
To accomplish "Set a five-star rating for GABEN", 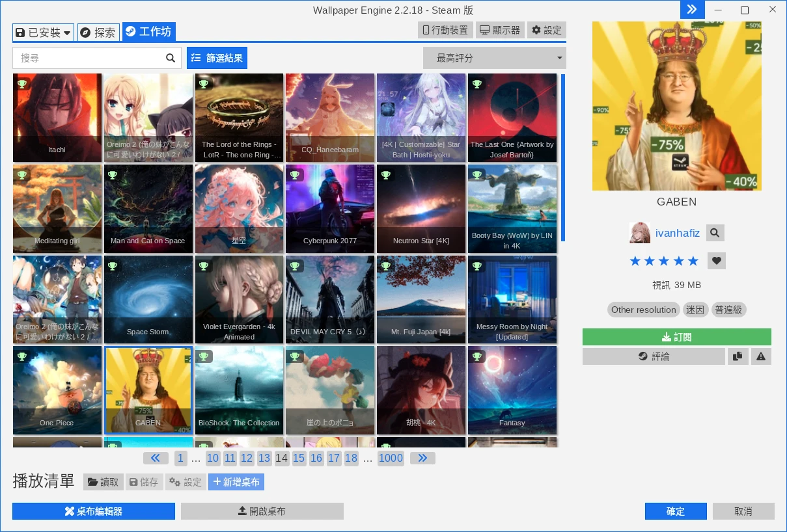I will coord(693,260).
